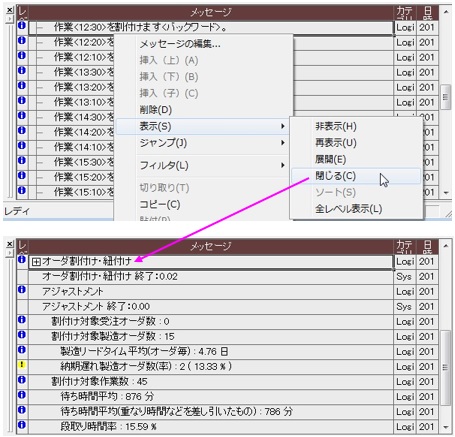Open the 表示(S) submenu
Screen dimensions: 455x437
204,126
